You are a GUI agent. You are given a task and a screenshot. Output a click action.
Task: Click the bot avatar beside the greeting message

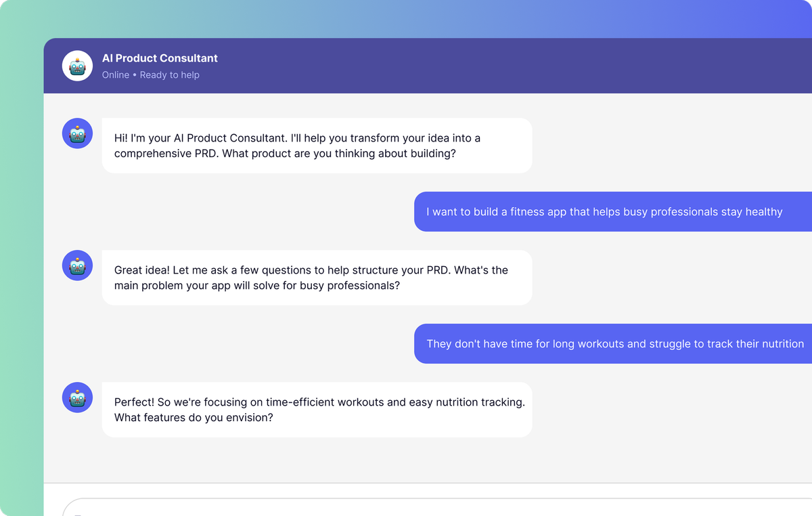click(77, 133)
